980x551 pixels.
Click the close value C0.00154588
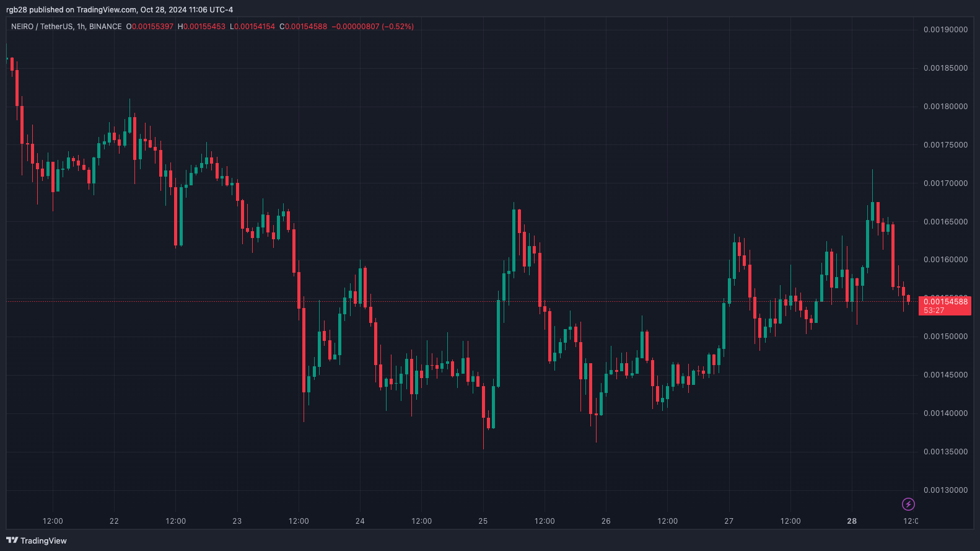click(x=303, y=27)
